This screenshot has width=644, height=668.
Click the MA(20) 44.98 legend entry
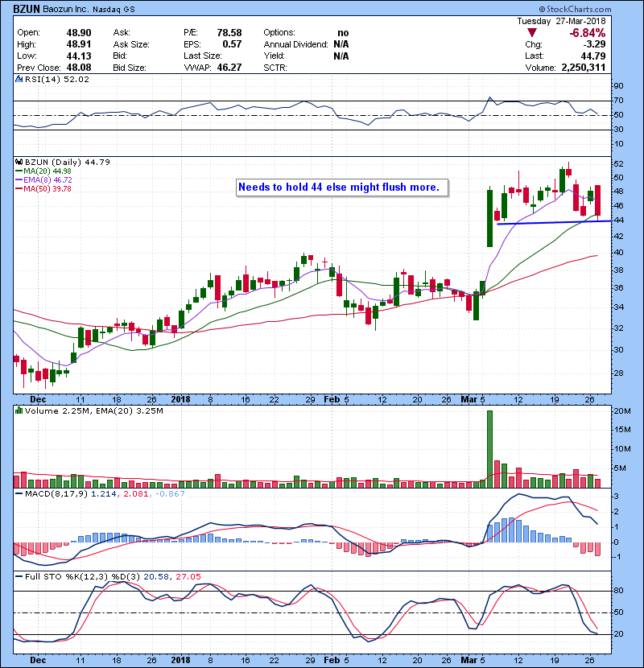[x=43, y=171]
